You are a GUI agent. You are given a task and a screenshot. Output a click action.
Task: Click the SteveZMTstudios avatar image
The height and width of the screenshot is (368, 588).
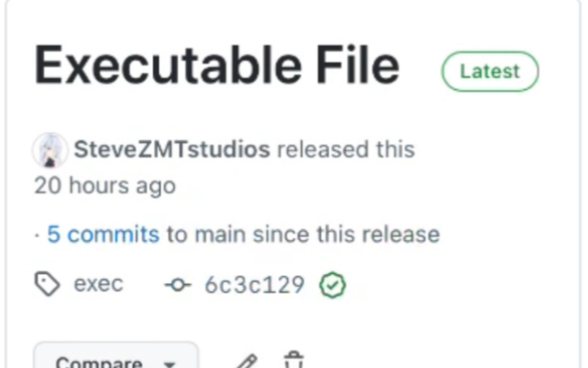pos(50,150)
